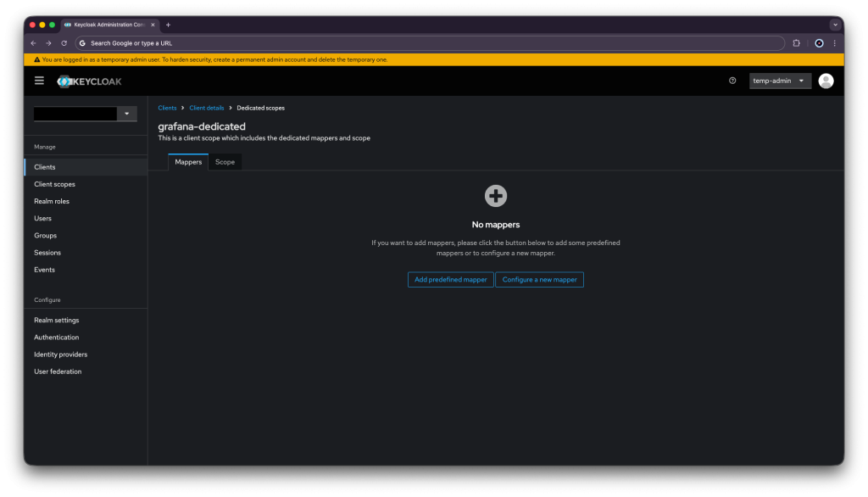The height and width of the screenshot is (497, 868).
Task: Open the browser extensions puzzle icon
Action: click(x=796, y=42)
